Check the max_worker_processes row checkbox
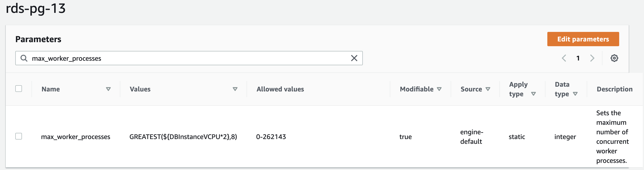This screenshot has height=170, width=644. (x=19, y=136)
